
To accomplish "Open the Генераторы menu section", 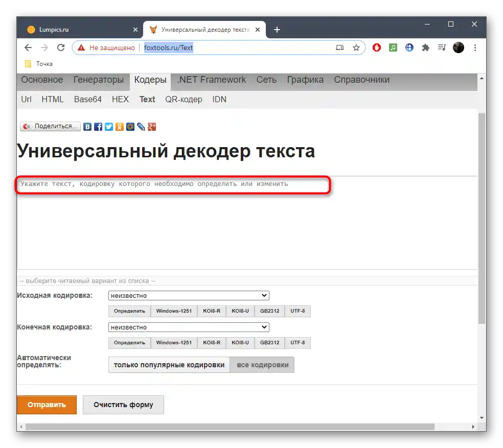I will (x=99, y=80).
